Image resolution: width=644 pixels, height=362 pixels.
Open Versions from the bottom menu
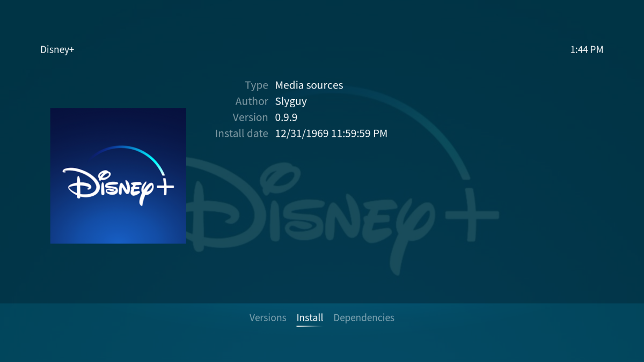click(x=268, y=317)
